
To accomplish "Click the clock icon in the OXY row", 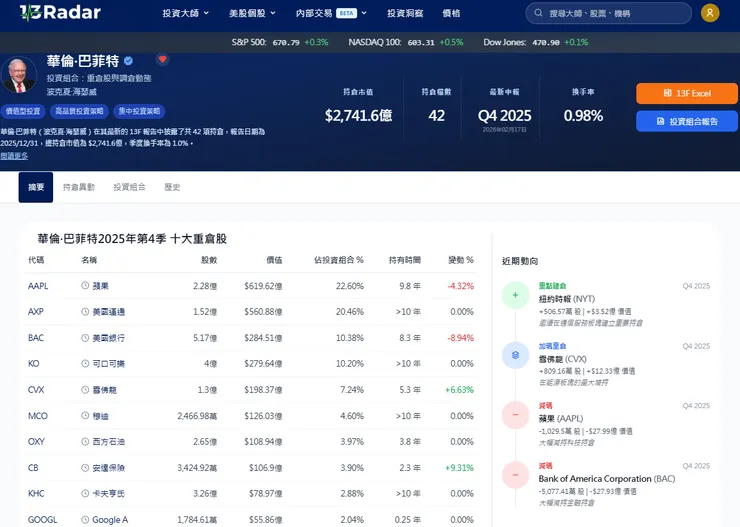I will pyautogui.click(x=85, y=442).
